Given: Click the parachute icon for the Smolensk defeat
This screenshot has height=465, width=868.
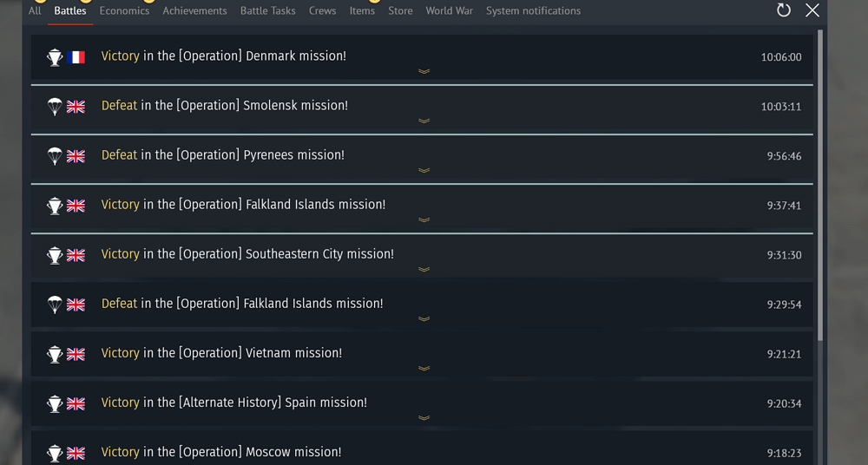Looking at the screenshot, I should click(55, 107).
